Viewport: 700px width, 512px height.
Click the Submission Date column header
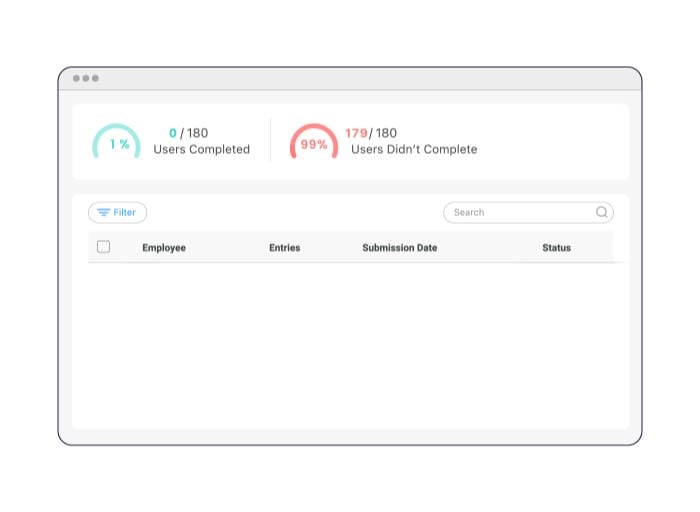tap(399, 248)
